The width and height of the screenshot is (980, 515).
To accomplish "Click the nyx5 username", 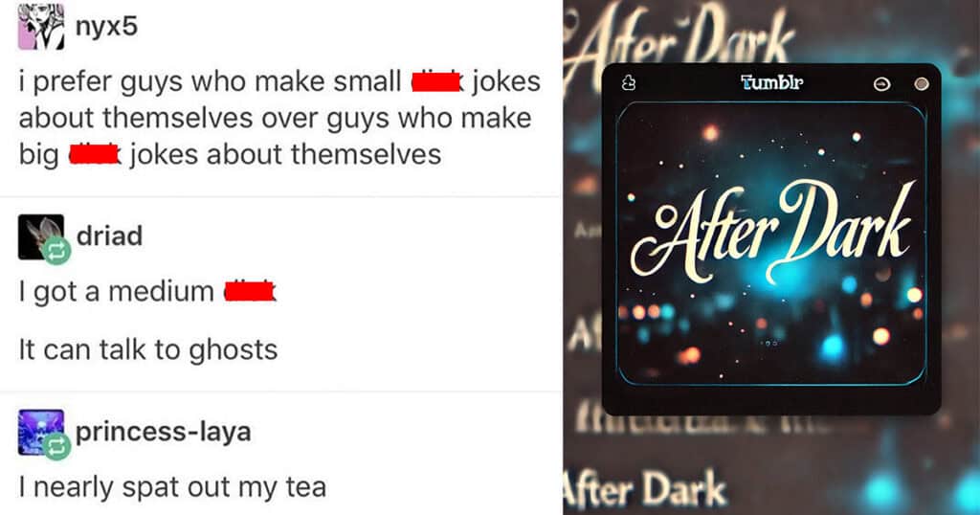I will [106, 26].
